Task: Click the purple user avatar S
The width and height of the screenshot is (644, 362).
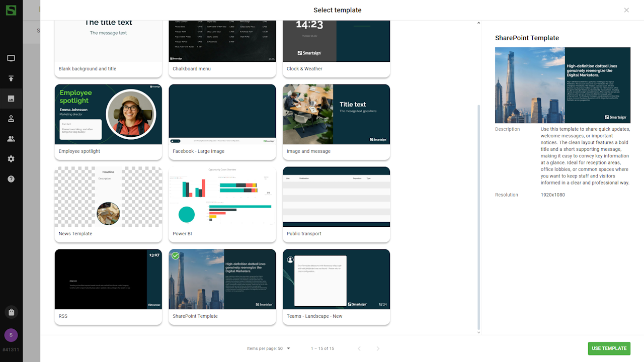Action: (11, 335)
